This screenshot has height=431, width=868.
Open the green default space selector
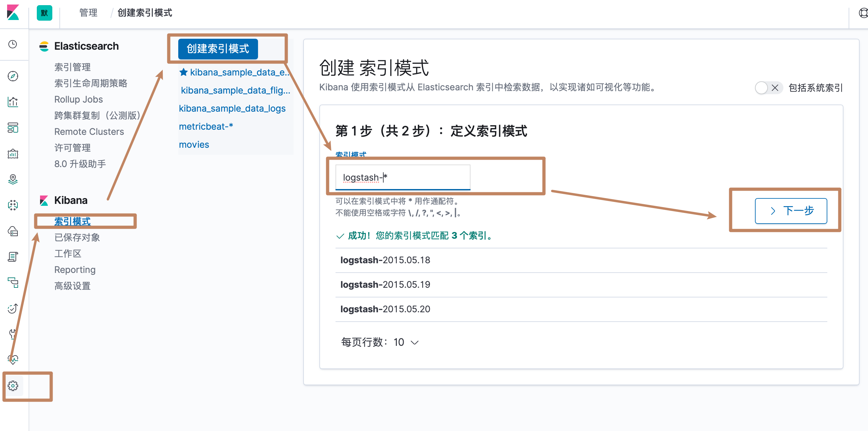coord(44,13)
